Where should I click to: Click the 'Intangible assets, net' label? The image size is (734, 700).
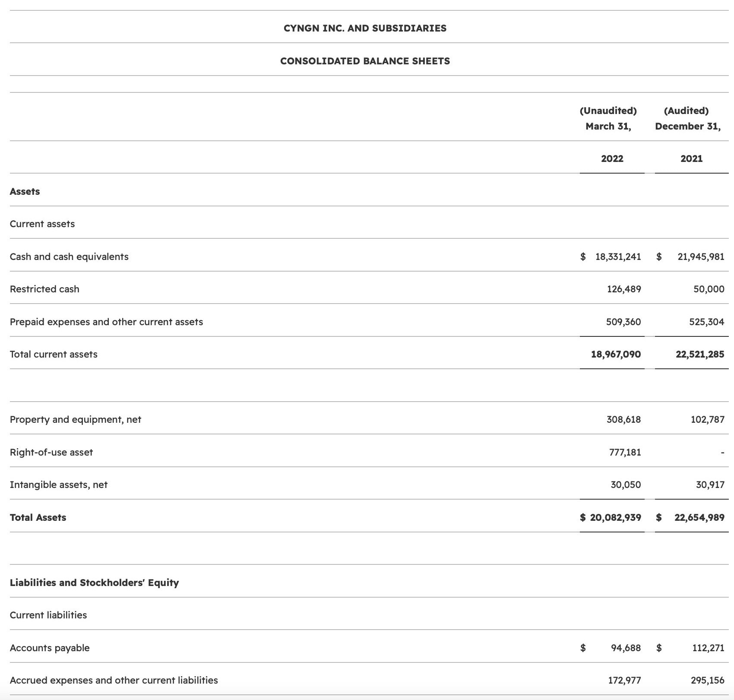pos(59,485)
